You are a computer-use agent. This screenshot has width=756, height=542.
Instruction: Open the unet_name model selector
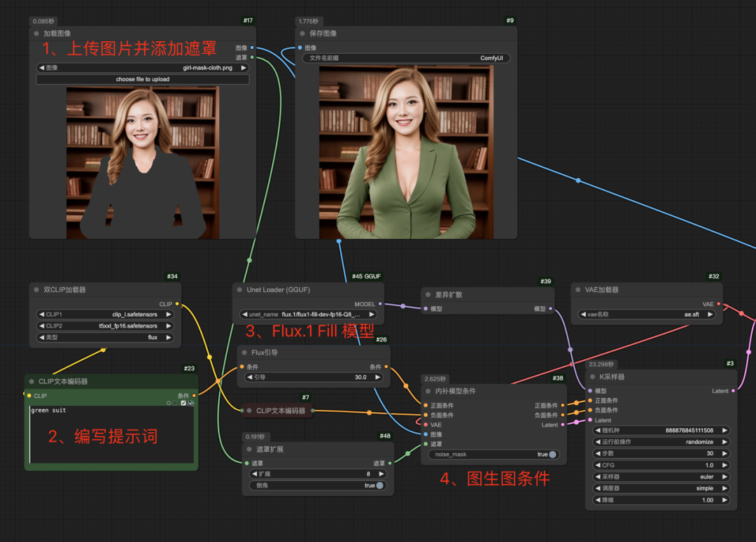tap(309, 314)
